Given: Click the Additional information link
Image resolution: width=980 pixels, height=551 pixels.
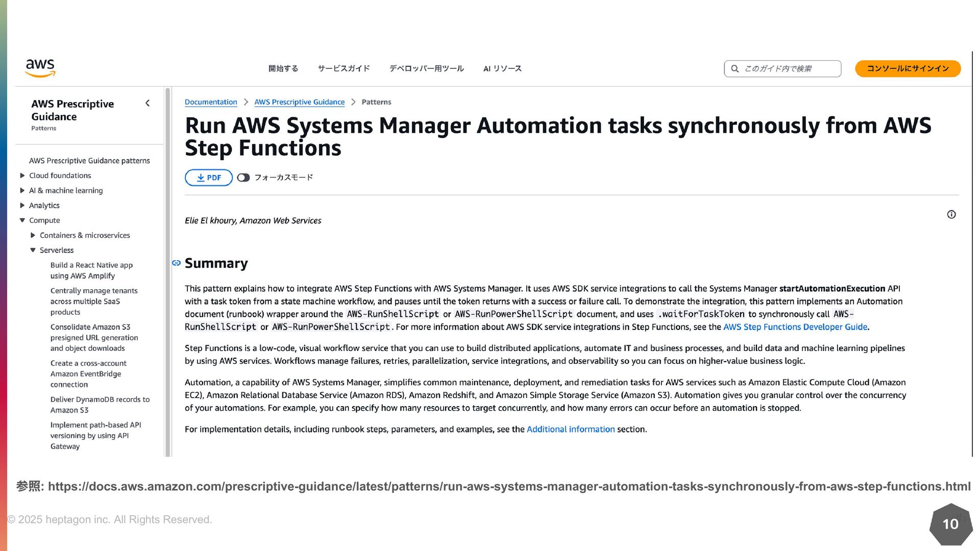Looking at the screenshot, I should coord(570,430).
